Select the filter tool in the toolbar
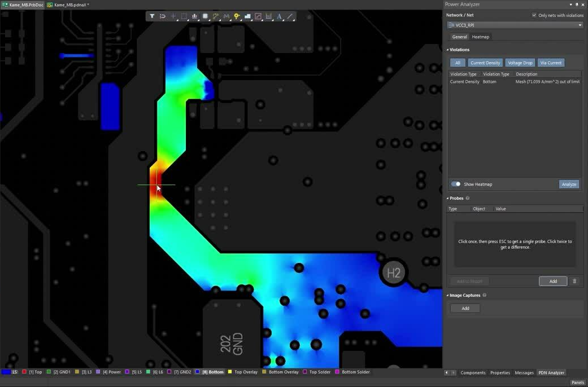The height and width of the screenshot is (387, 588). 151,16
